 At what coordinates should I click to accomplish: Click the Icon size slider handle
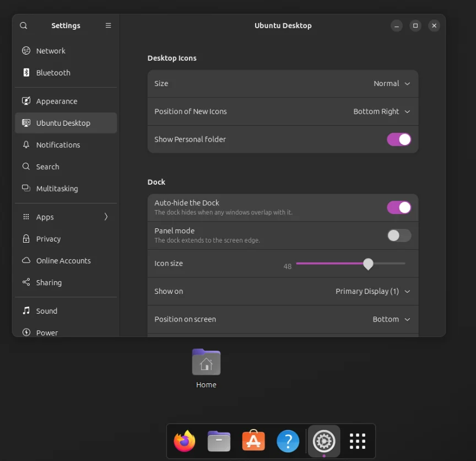point(368,264)
